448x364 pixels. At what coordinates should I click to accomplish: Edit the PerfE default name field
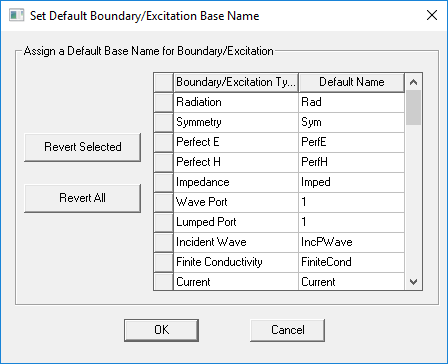tap(351, 142)
